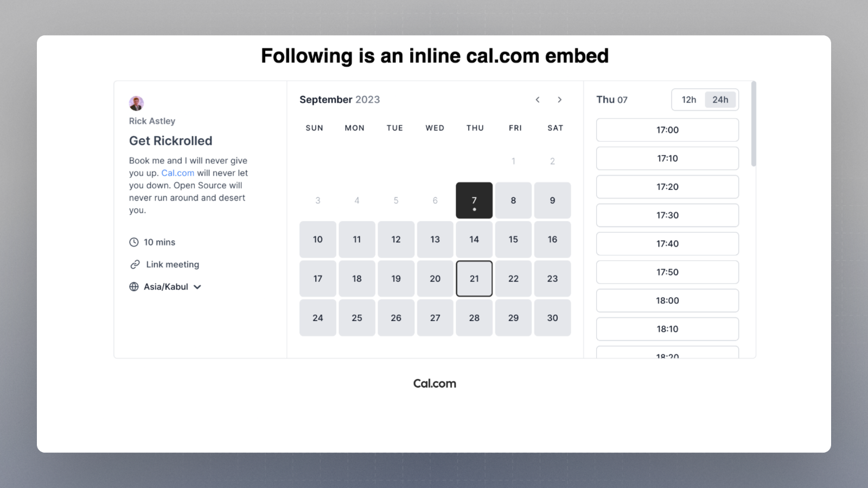Expand the Asia/Kabul timezone selector
This screenshot has width=868, height=488.
[x=165, y=287]
